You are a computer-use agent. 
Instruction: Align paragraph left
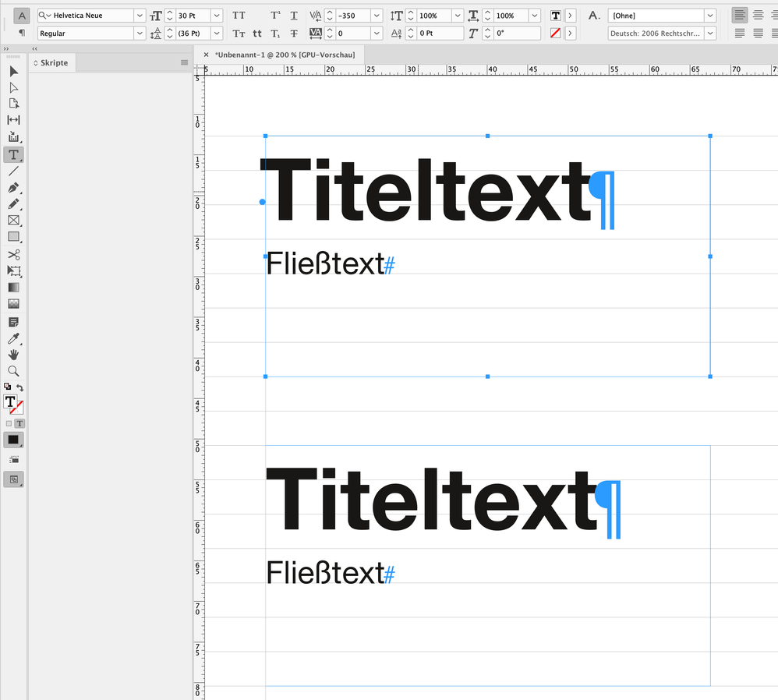click(740, 15)
